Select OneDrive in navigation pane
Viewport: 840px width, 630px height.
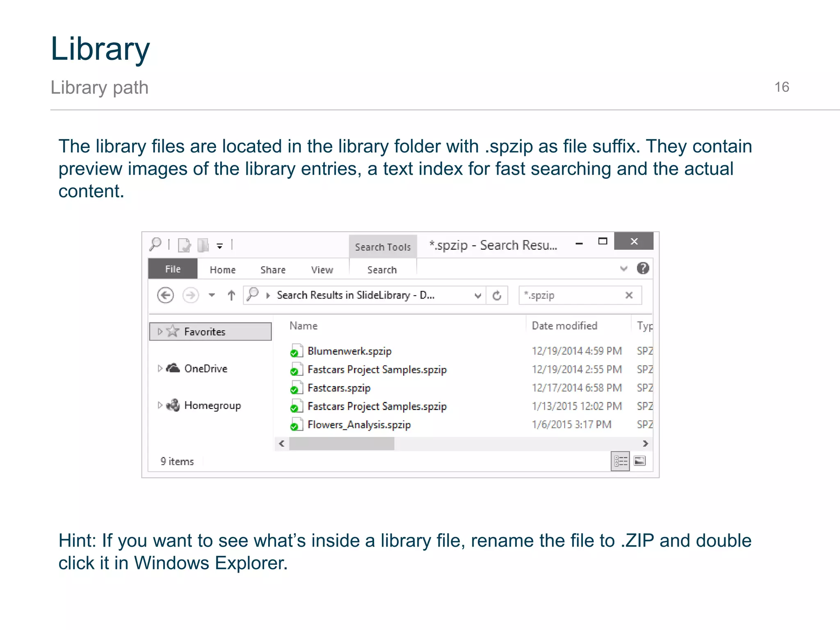[205, 369]
